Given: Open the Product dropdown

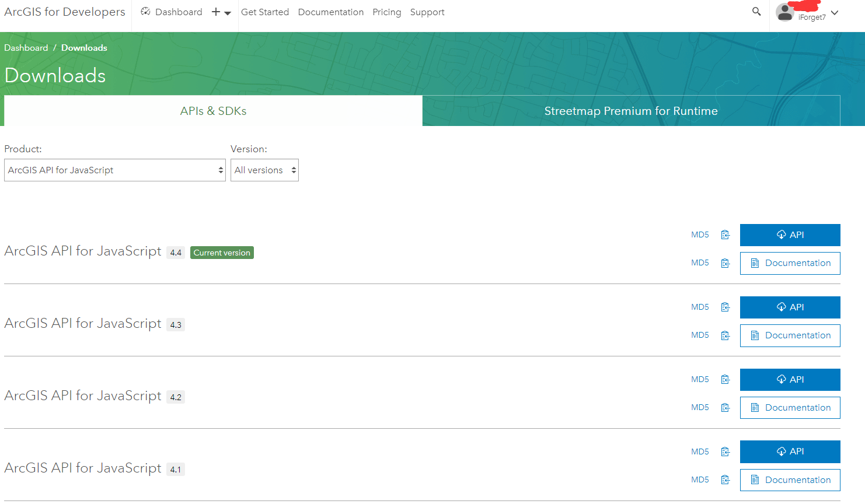Looking at the screenshot, I should pyautogui.click(x=115, y=170).
